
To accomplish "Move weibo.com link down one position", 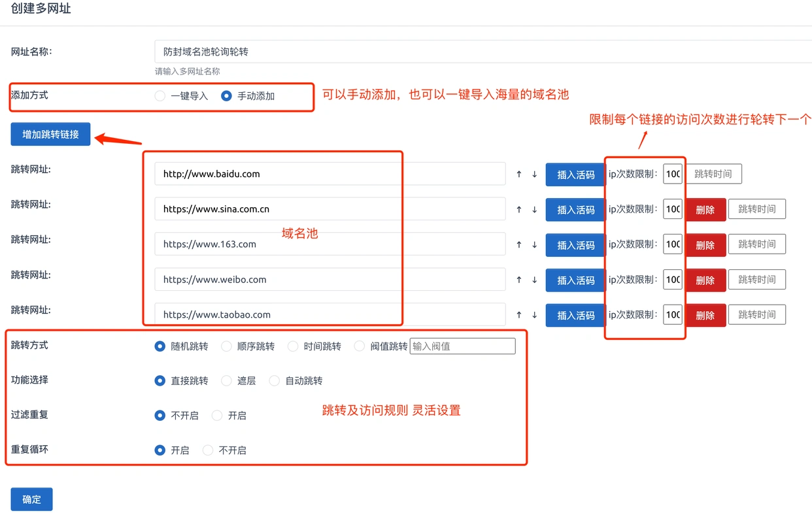I will 534,280.
